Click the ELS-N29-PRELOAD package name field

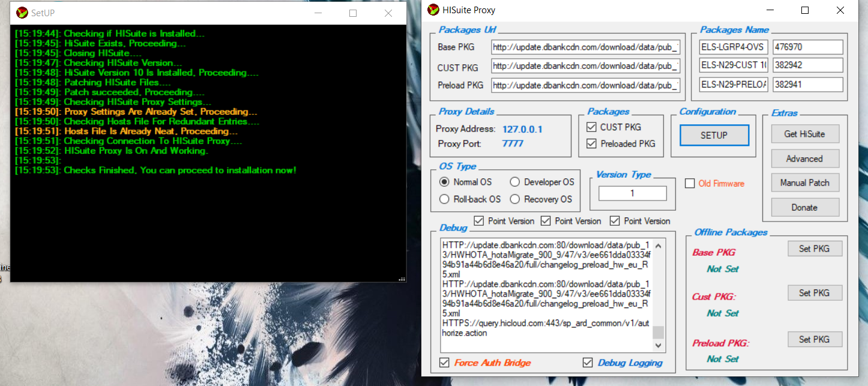[x=734, y=85]
